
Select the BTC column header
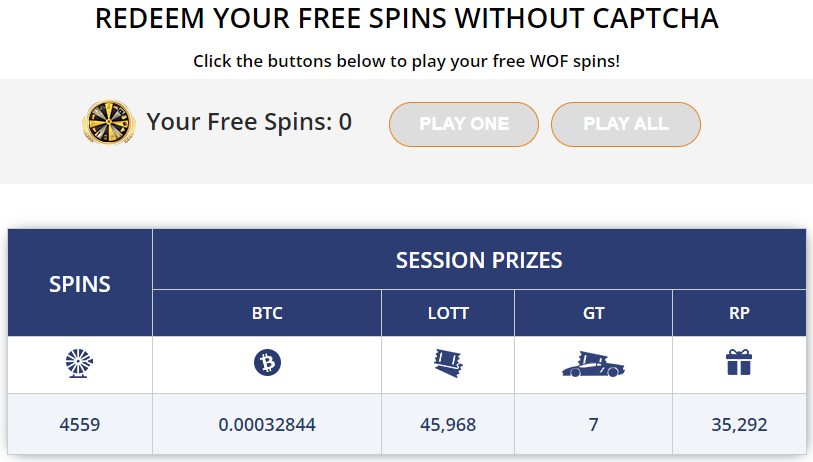click(267, 313)
